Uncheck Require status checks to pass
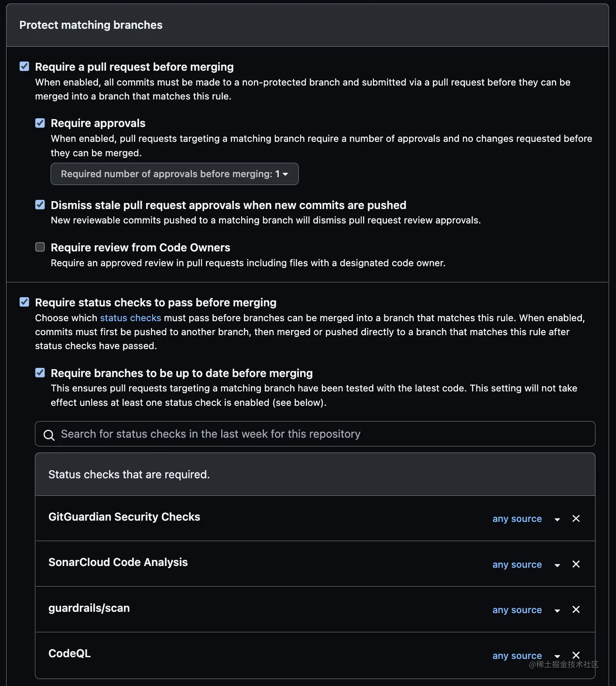Viewport: 616px width, 686px height. [24, 302]
